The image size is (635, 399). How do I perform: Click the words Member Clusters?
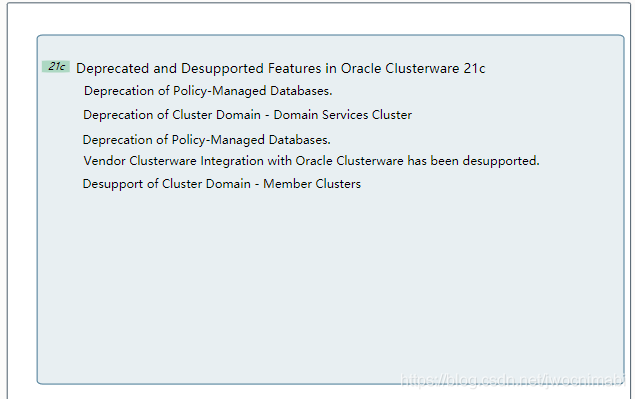pos(312,184)
